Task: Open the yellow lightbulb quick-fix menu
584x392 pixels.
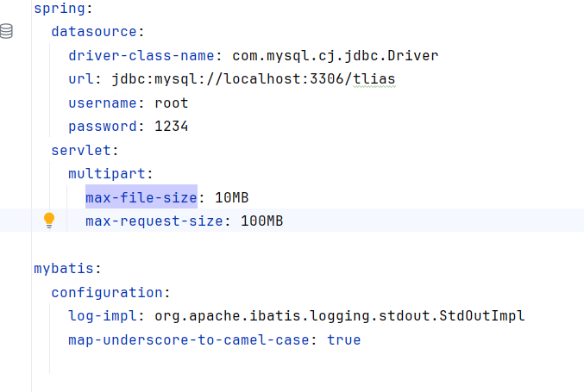Action: [x=49, y=221]
